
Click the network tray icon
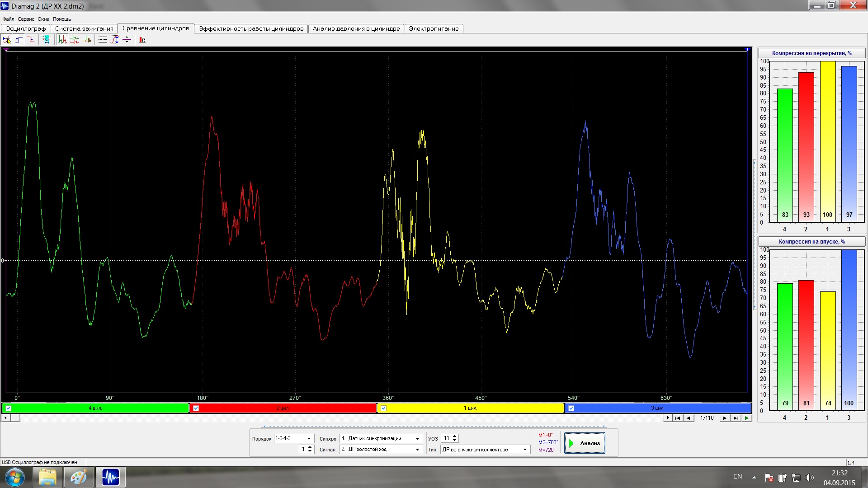(796, 478)
